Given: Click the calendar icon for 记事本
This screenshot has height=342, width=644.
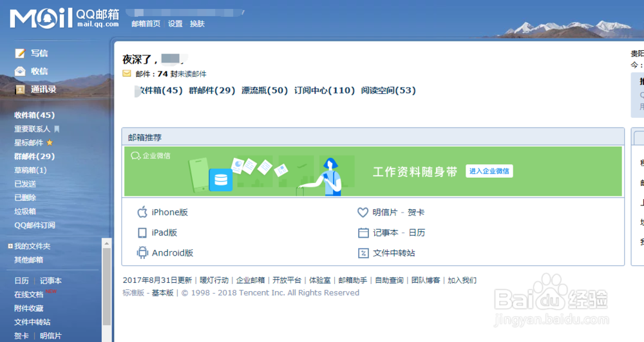Looking at the screenshot, I should pos(363,233).
